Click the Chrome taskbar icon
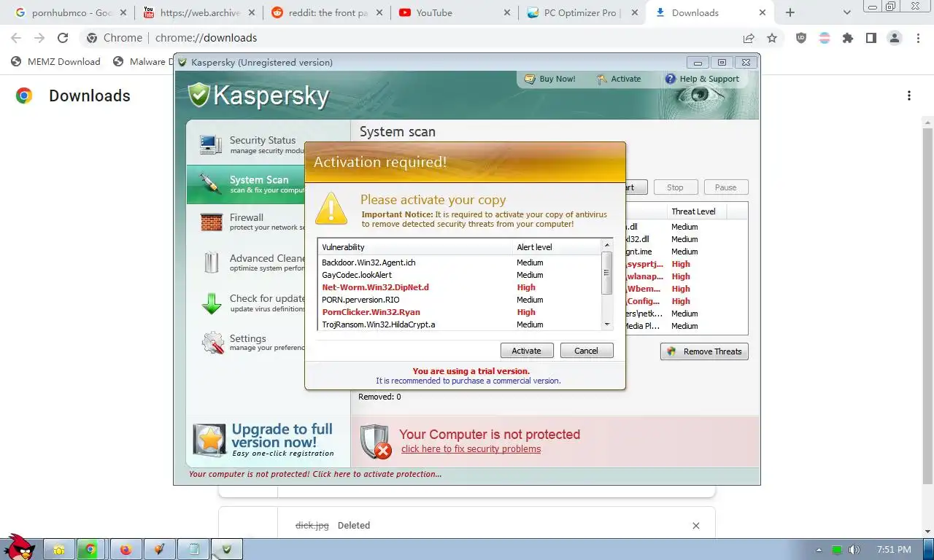Screen dimensions: 934x560 click(x=91, y=549)
